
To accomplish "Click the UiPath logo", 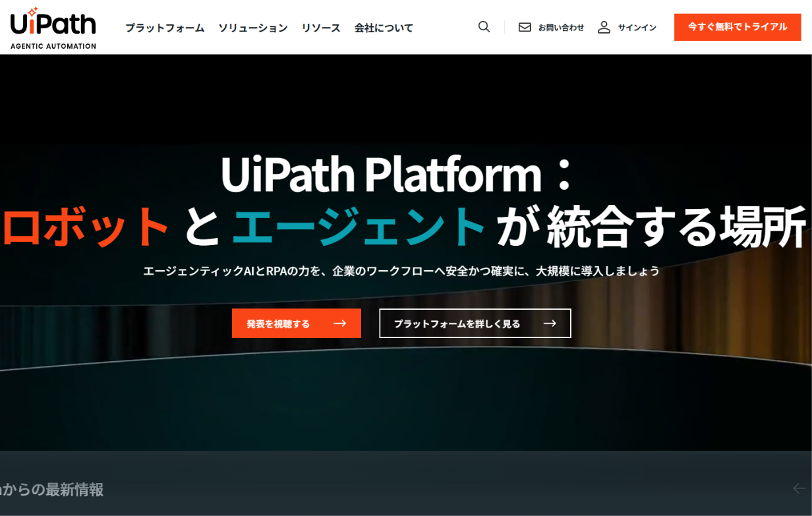I will tap(53, 28).
